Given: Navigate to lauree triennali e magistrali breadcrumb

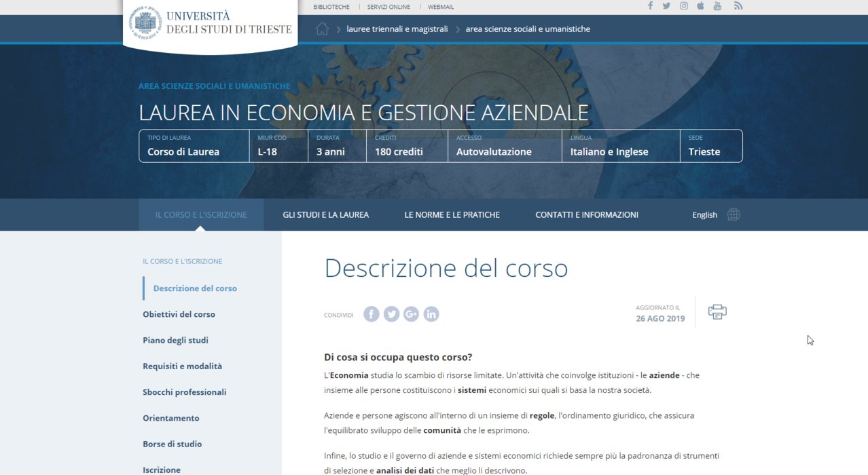Looking at the screenshot, I should tap(397, 29).
